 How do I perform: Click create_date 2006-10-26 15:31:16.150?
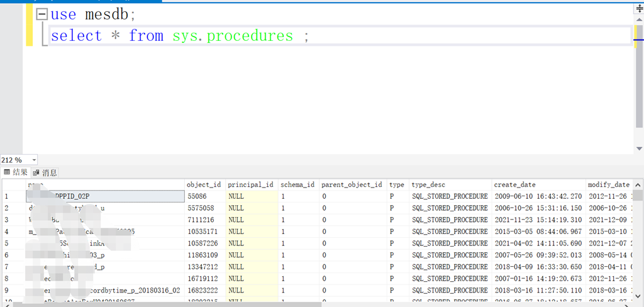[538, 208]
